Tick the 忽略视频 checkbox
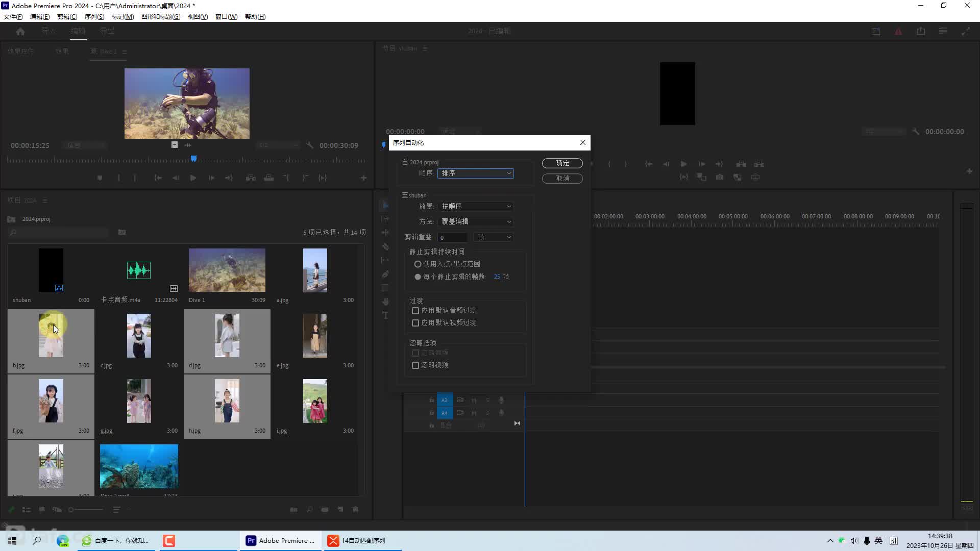The image size is (980, 551). point(415,365)
